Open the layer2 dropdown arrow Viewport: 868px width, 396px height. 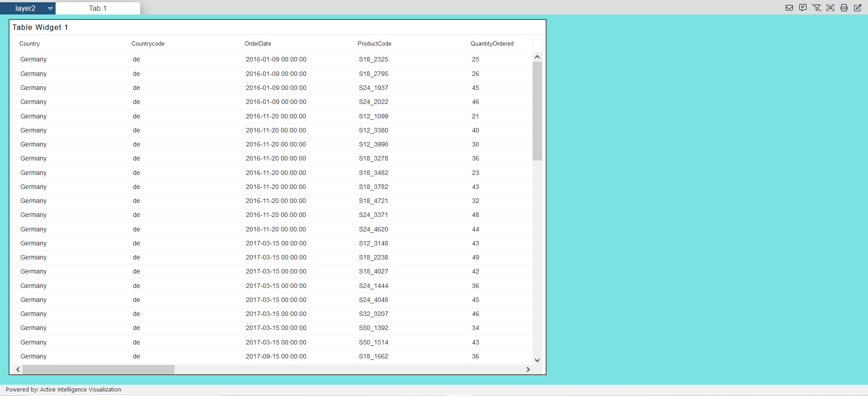tap(50, 8)
